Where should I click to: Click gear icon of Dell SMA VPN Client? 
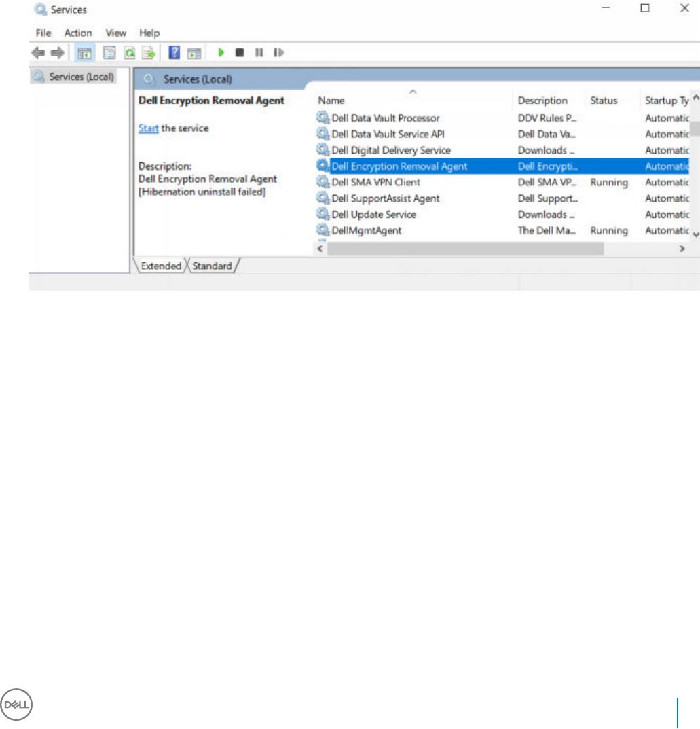[323, 182]
